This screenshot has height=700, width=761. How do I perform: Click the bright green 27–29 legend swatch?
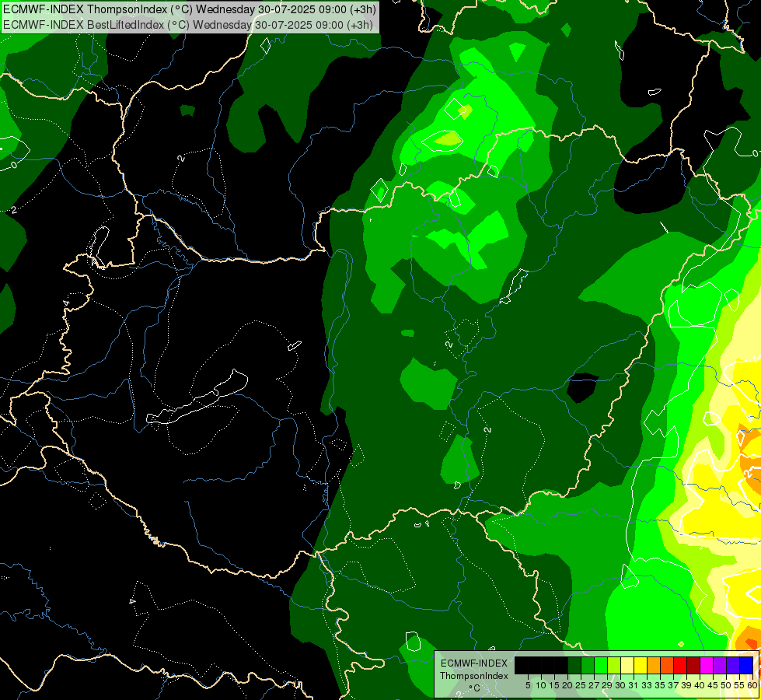click(x=601, y=665)
